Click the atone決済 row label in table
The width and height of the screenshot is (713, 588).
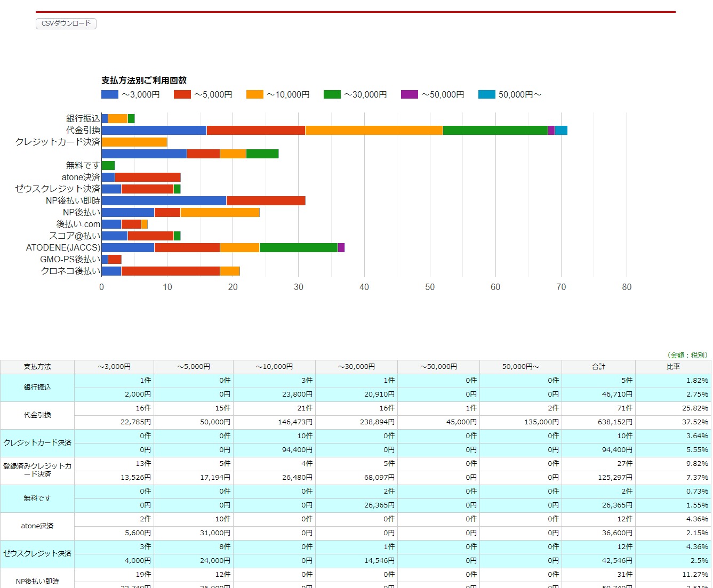(37, 526)
